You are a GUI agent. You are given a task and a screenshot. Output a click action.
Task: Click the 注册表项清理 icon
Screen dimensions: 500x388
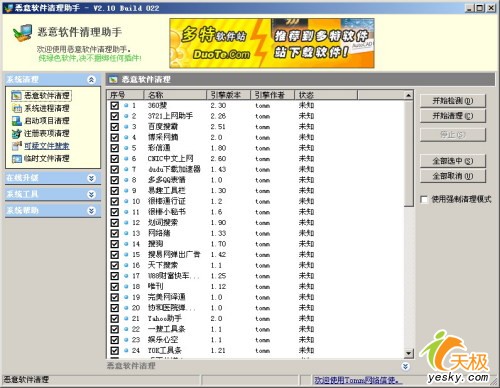pos(17,133)
